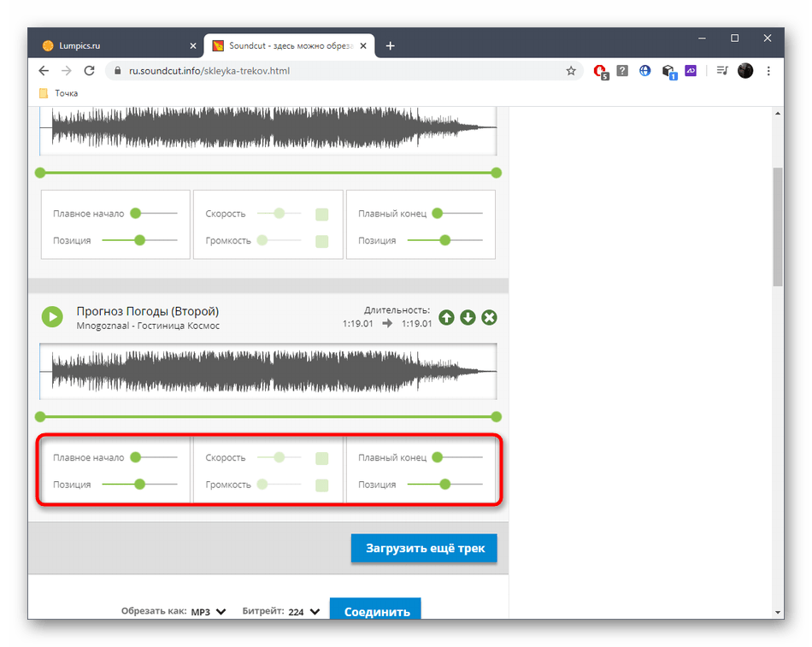Click Скорость slider in lower track
Viewport: 812px width, 647px height.
[279, 457]
